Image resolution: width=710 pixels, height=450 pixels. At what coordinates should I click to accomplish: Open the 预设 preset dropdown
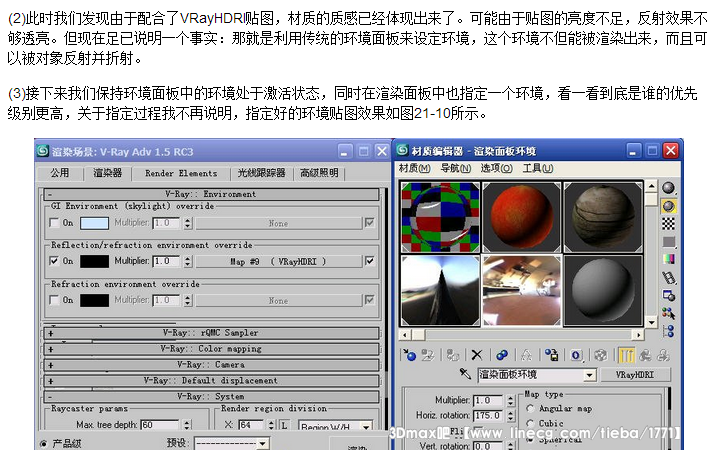coord(263,444)
